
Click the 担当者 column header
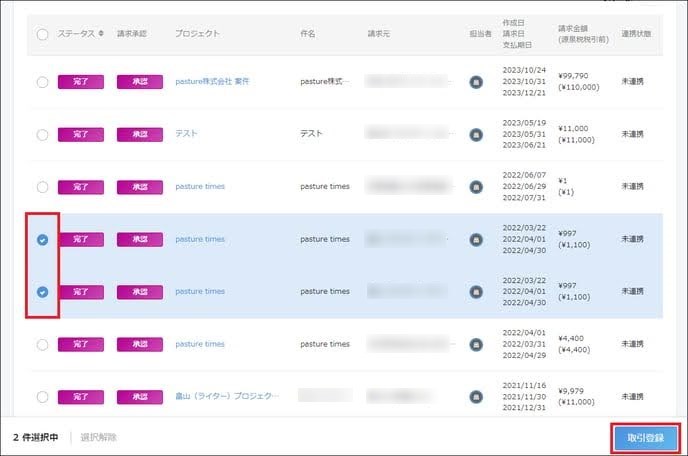coord(480,33)
